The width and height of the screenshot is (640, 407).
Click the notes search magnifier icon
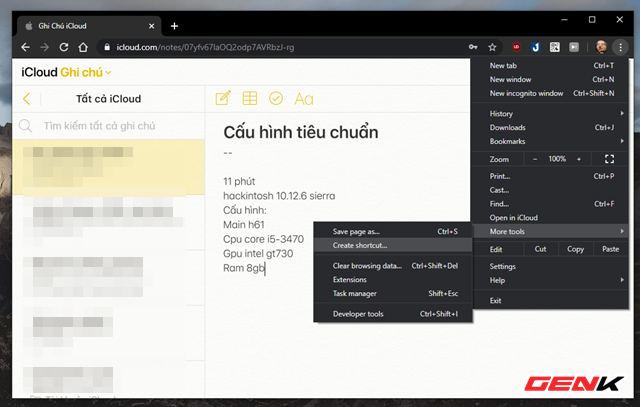click(25, 126)
